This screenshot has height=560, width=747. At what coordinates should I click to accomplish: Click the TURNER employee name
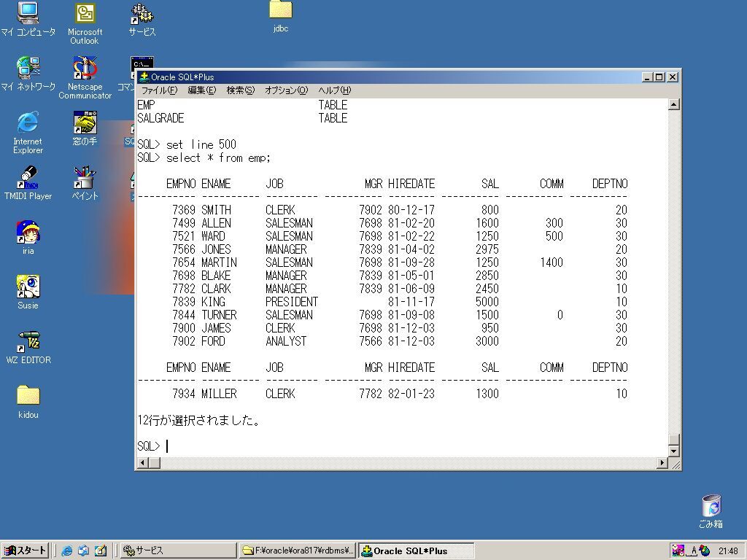[219, 315]
